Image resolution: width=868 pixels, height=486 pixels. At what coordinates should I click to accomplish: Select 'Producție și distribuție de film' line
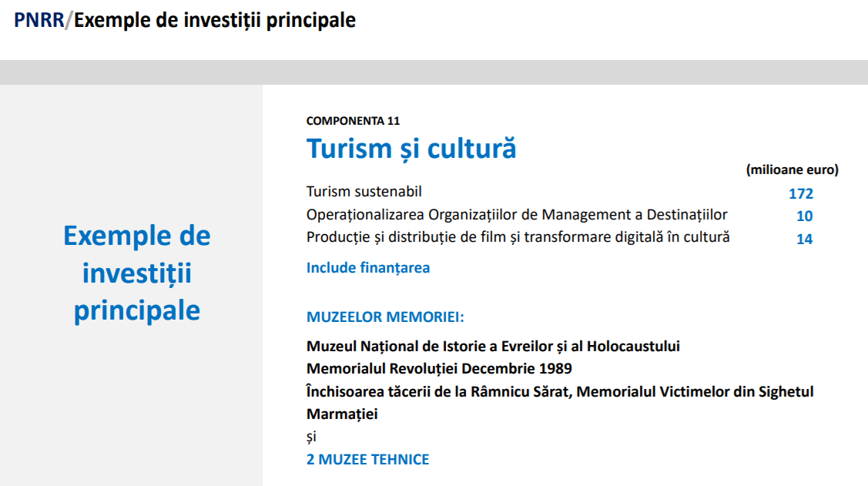pyautogui.click(x=518, y=237)
